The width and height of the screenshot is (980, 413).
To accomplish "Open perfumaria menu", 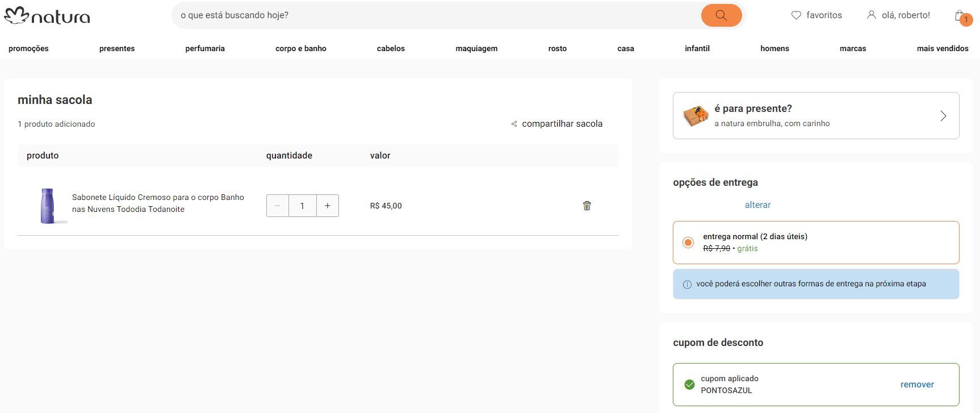I will click(x=205, y=48).
